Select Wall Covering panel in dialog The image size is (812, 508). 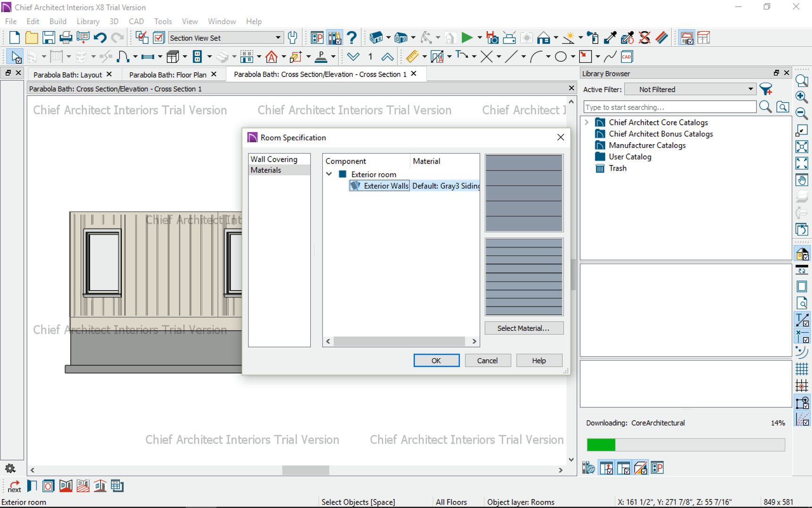point(279,159)
